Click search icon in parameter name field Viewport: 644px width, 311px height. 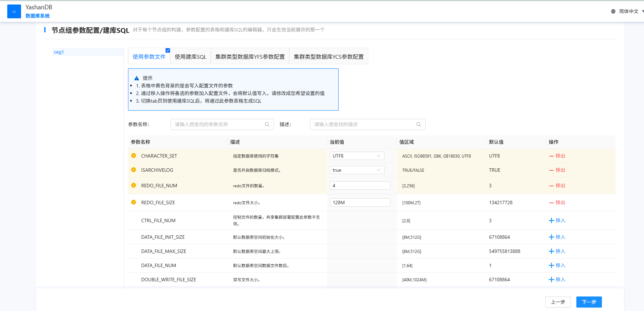coord(267,124)
